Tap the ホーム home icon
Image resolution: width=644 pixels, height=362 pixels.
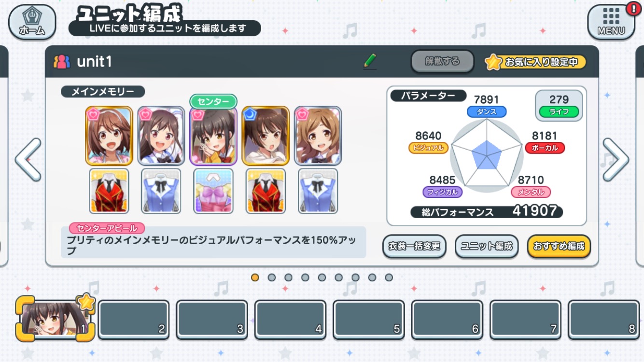click(x=32, y=21)
